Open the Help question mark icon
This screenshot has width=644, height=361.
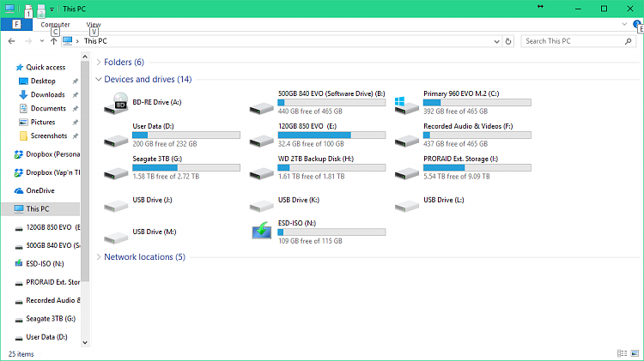click(x=636, y=24)
